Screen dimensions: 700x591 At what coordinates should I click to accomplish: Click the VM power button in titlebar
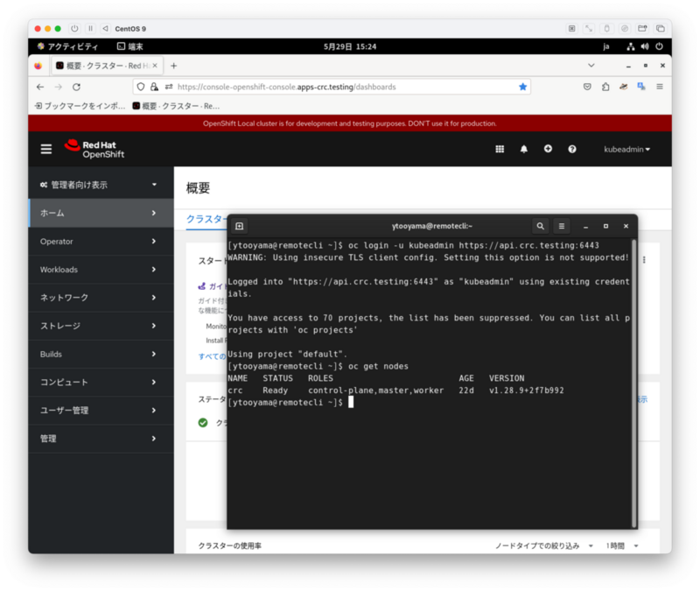coord(74,29)
